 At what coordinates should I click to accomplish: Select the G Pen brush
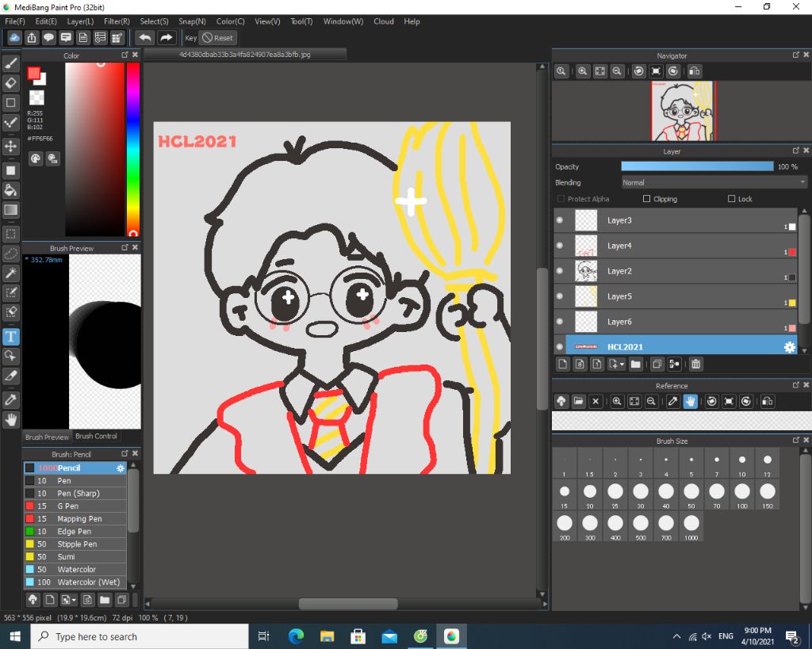tap(75, 506)
